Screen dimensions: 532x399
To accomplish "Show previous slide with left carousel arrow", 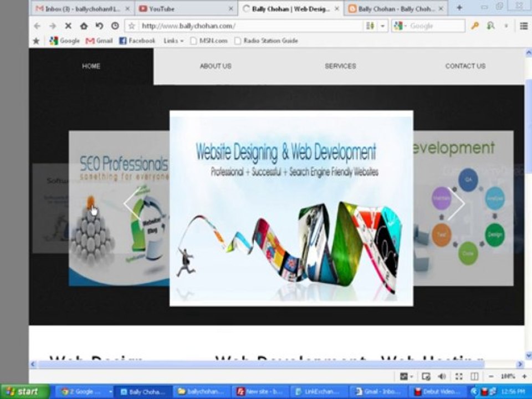I will coord(132,204).
